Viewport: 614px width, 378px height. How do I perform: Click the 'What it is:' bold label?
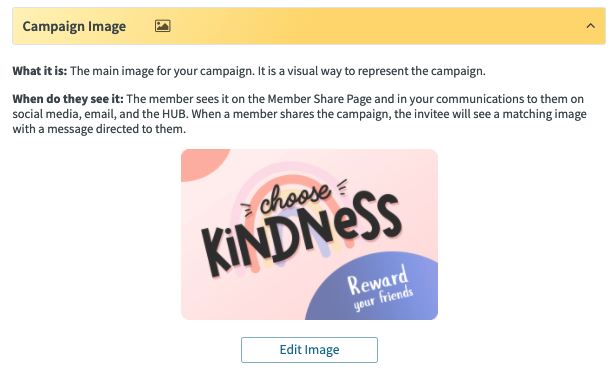40,71
